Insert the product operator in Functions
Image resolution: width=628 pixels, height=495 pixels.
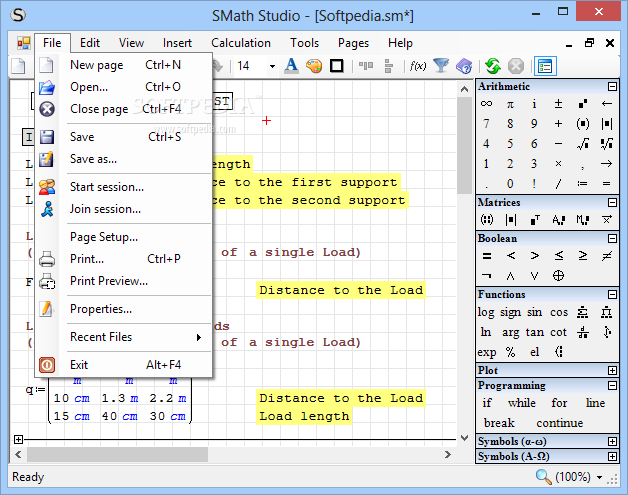tap(606, 312)
